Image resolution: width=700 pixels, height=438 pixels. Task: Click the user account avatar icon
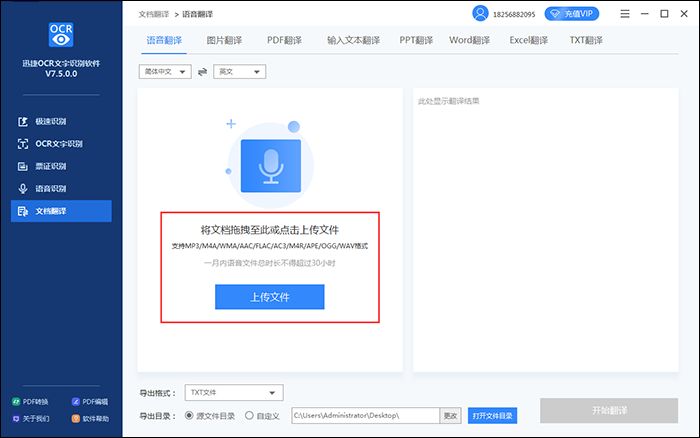482,14
